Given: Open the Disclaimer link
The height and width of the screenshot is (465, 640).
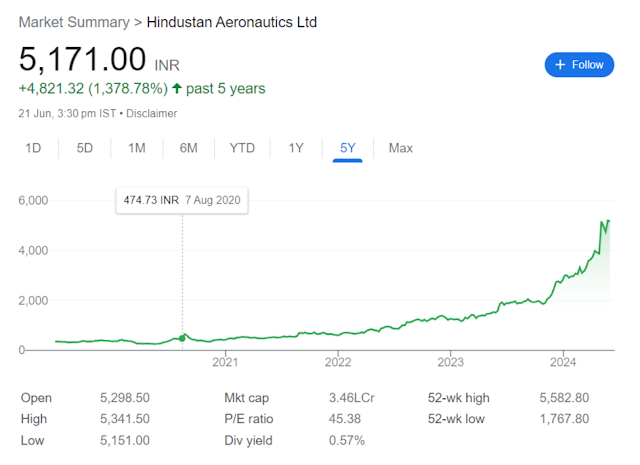Looking at the screenshot, I should [151, 113].
